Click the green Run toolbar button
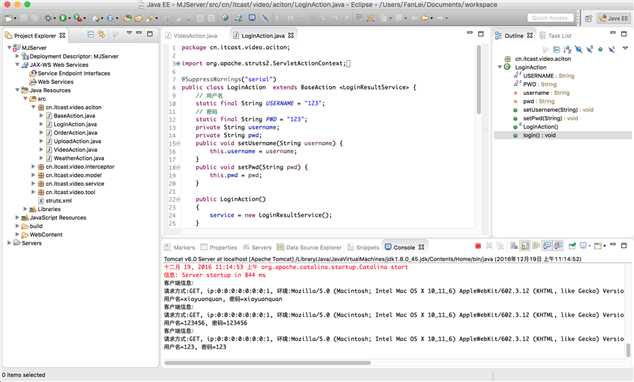This screenshot has height=382, width=634. coord(63,18)
